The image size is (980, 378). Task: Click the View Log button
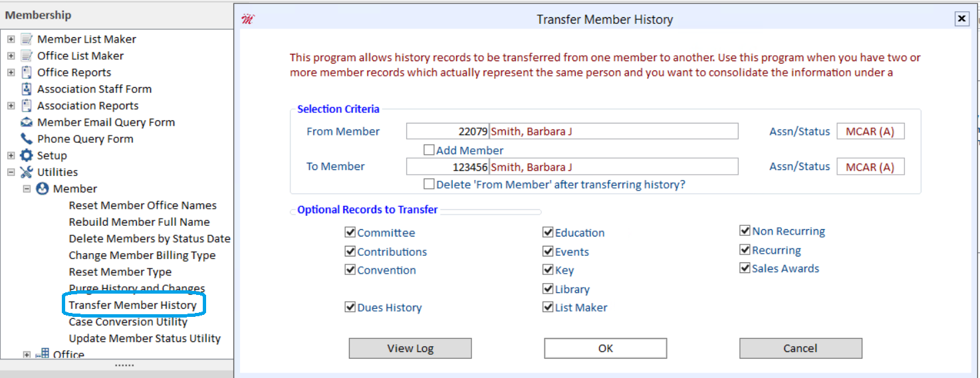[x=410, y=348]
